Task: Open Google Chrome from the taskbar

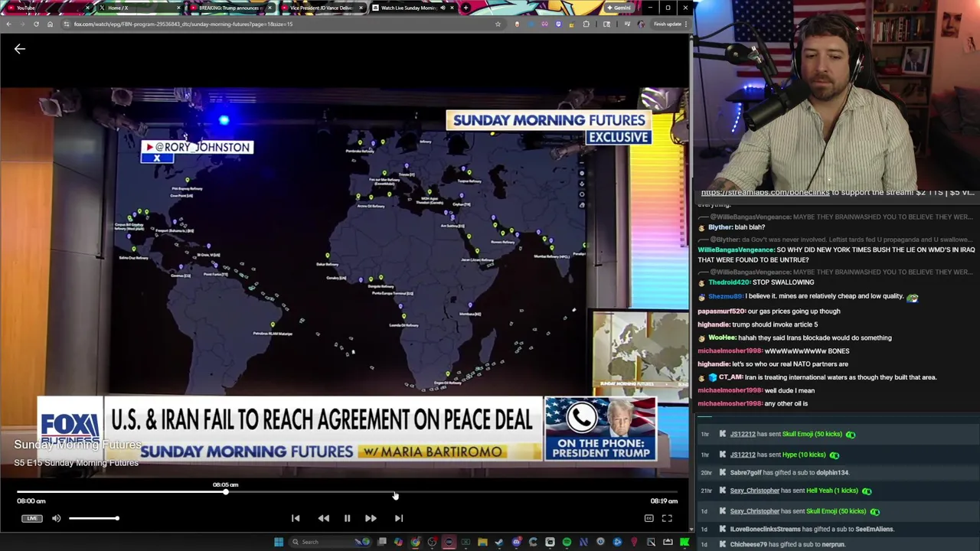Action: coord(415,542)
